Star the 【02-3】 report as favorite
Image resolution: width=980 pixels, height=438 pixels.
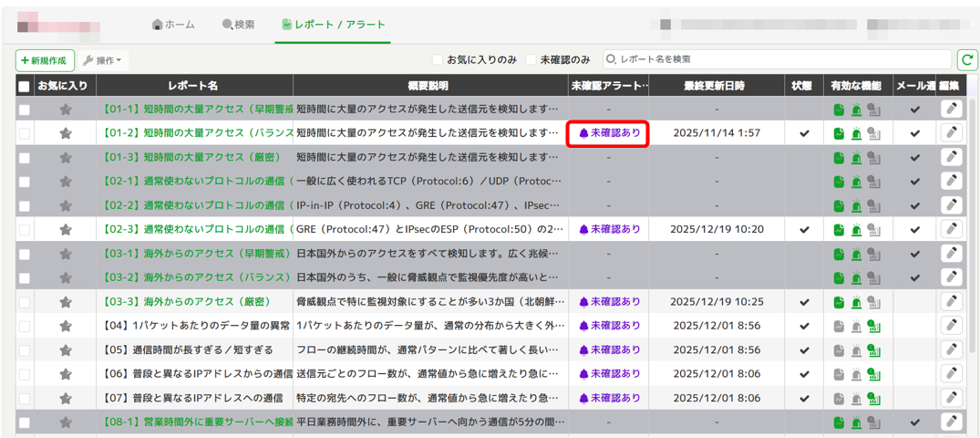tap(65, 230)
